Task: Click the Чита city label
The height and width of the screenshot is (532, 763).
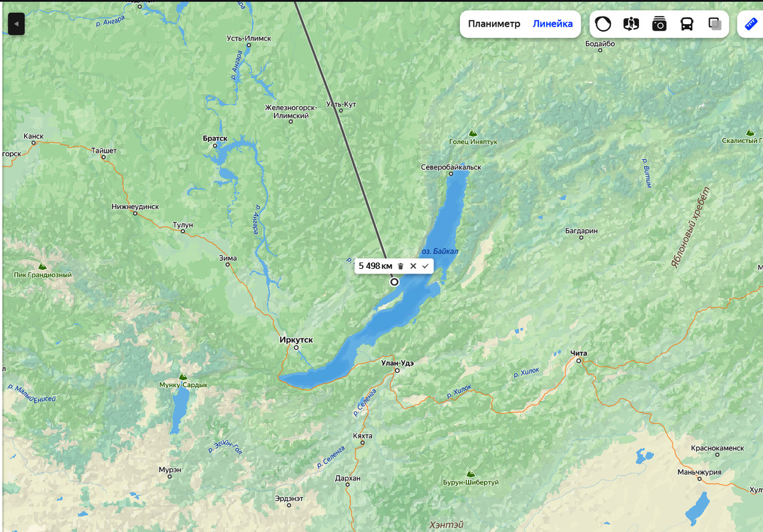Action: 579,353
